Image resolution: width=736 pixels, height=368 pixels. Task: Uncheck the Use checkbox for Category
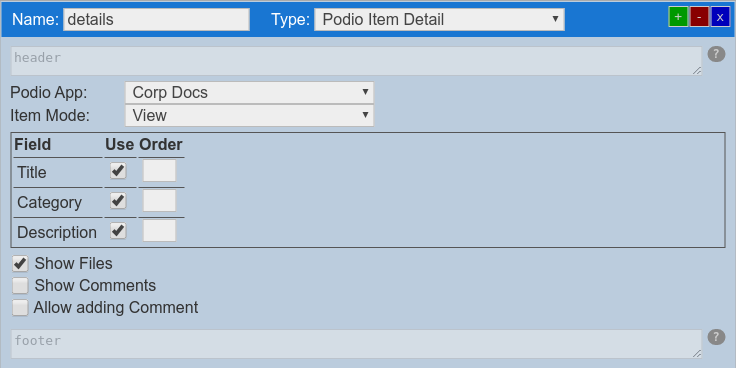118,201
